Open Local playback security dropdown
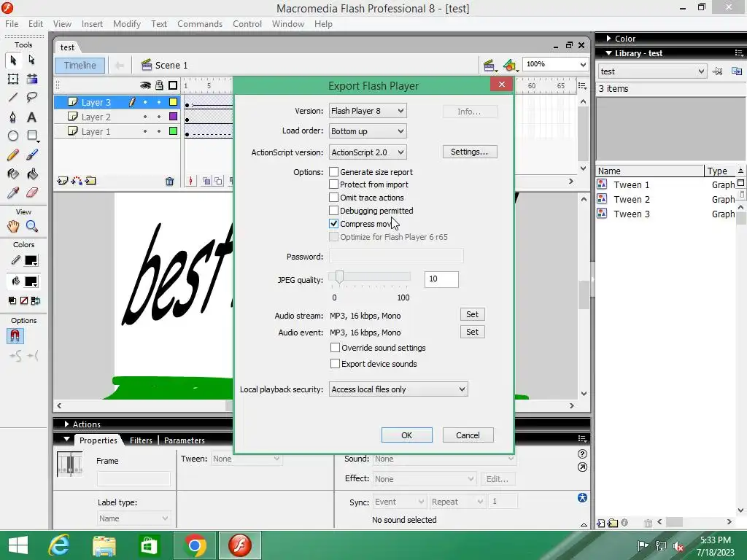 pyautogui.click(x=398, y=389)
